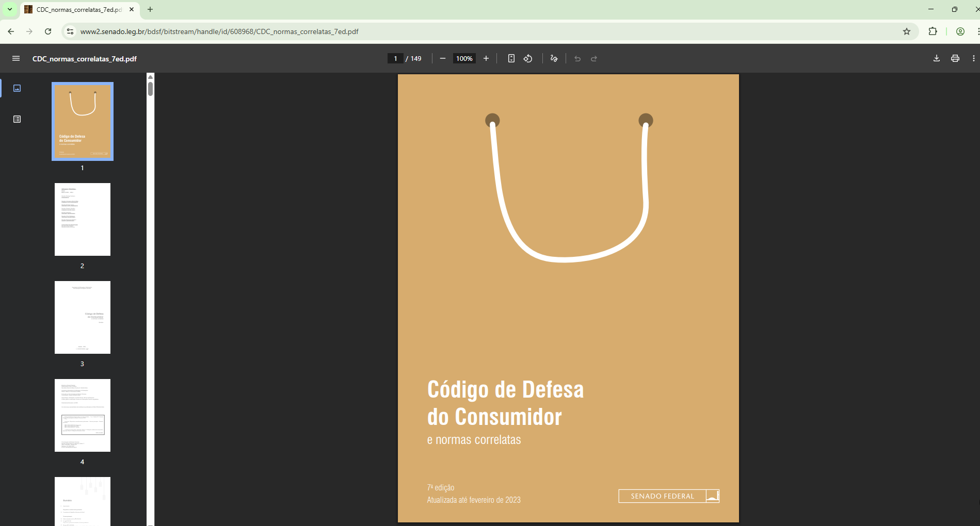View site information in the address bar
This screenshot has width=980, height=526.
pyautogui.click(x=70, y=31)
